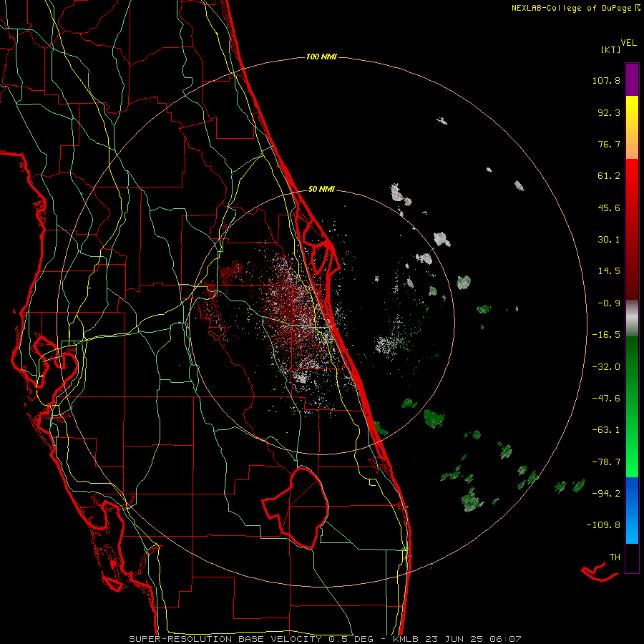Click the [KT] units label
This screenshot has width=644, height=644.
(610, 49)
